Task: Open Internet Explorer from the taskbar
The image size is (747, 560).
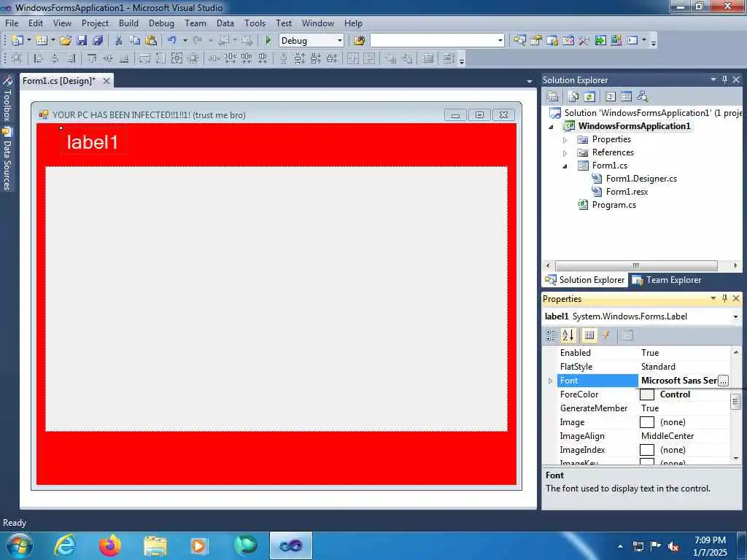Action: [64, 545]
